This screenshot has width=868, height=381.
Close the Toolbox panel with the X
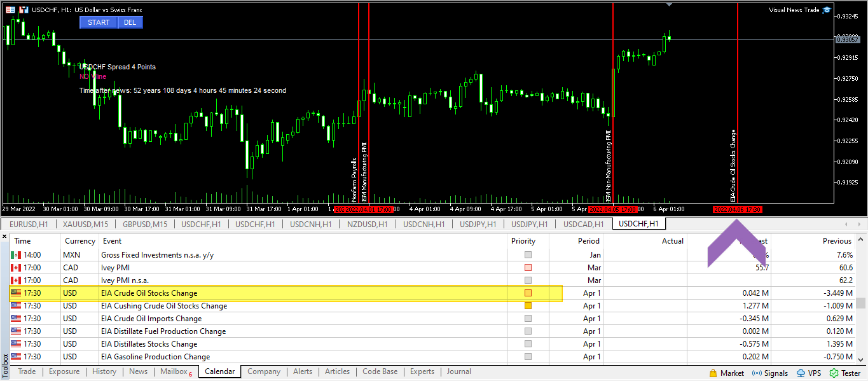point(4,237)
